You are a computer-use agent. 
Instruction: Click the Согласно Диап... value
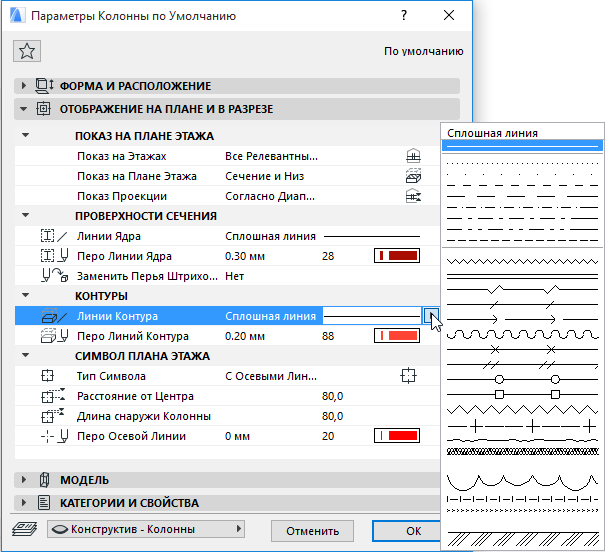point(270,196)
